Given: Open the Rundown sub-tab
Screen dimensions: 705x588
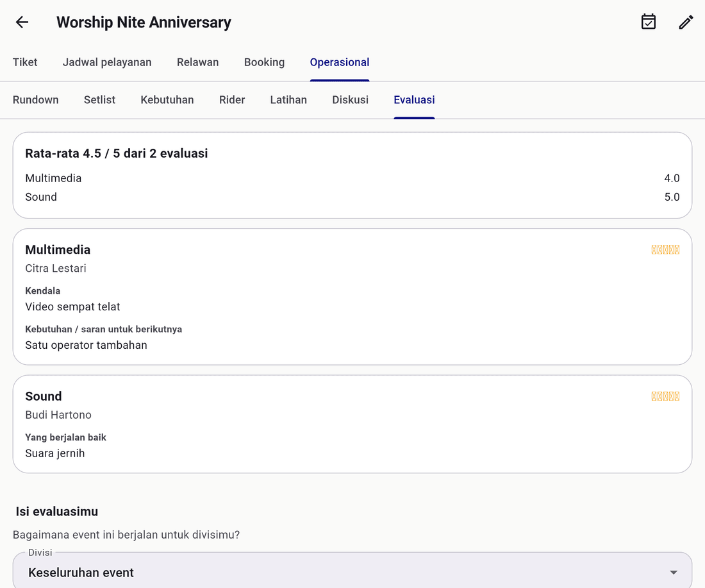Looking at the screenshot, I should (x=35, y=100).
